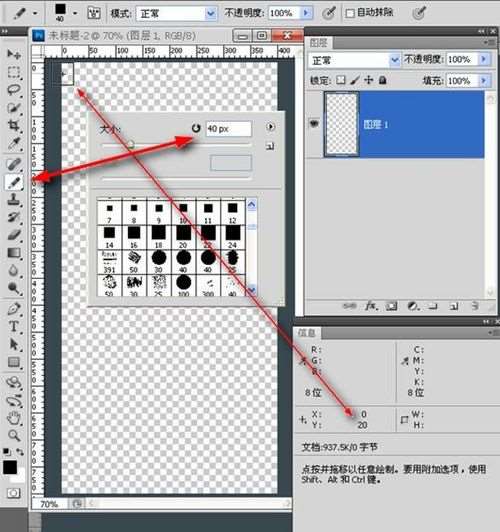The image size is (500, 532).
Task: Select the Pen tool
Action: [x=14, y=309]
